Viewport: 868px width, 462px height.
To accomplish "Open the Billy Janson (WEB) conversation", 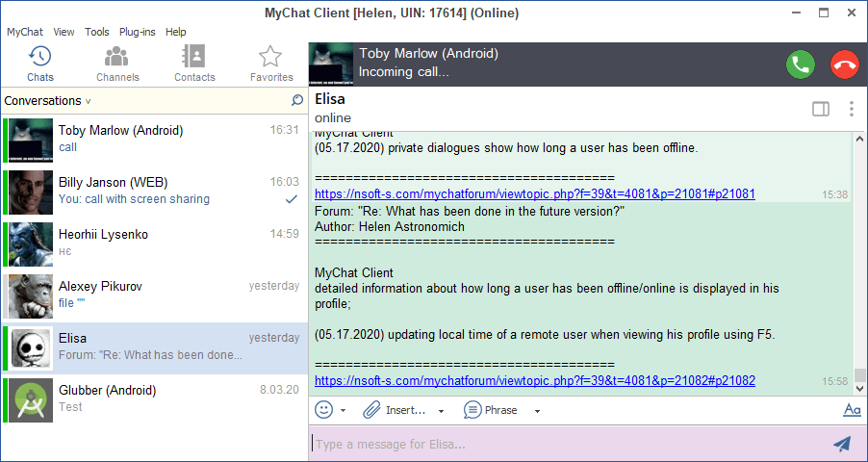I will tap(154, 192).
